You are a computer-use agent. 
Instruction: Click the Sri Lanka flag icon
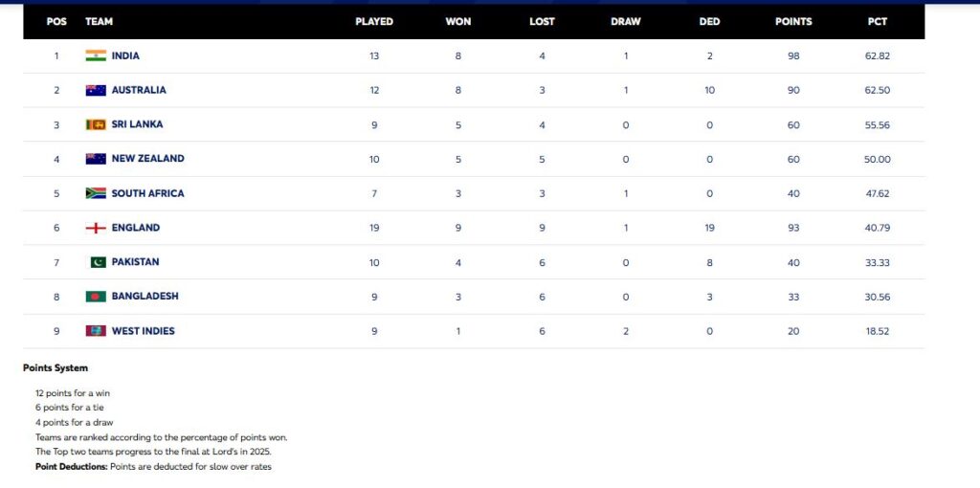click(96, 124)
